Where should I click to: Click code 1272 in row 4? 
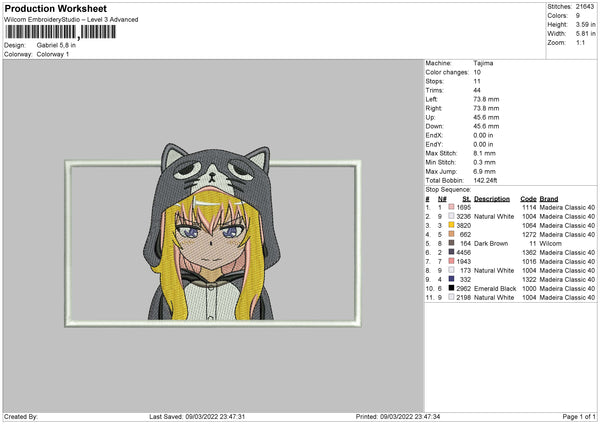[x=529, y=235]
